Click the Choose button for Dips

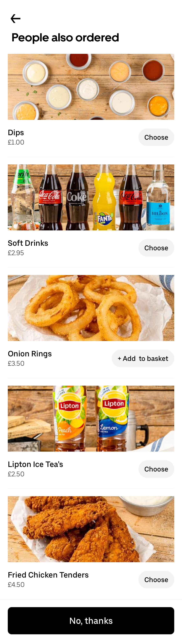point(156,137)
